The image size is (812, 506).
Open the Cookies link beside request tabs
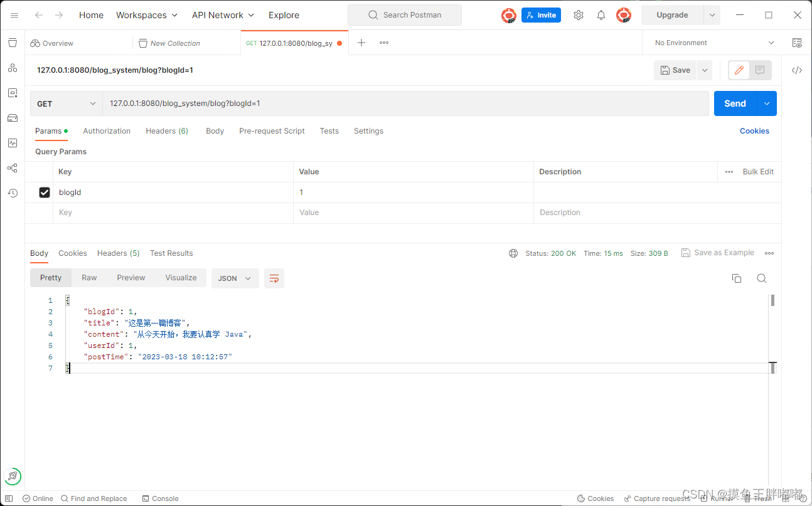click(754, 131)
